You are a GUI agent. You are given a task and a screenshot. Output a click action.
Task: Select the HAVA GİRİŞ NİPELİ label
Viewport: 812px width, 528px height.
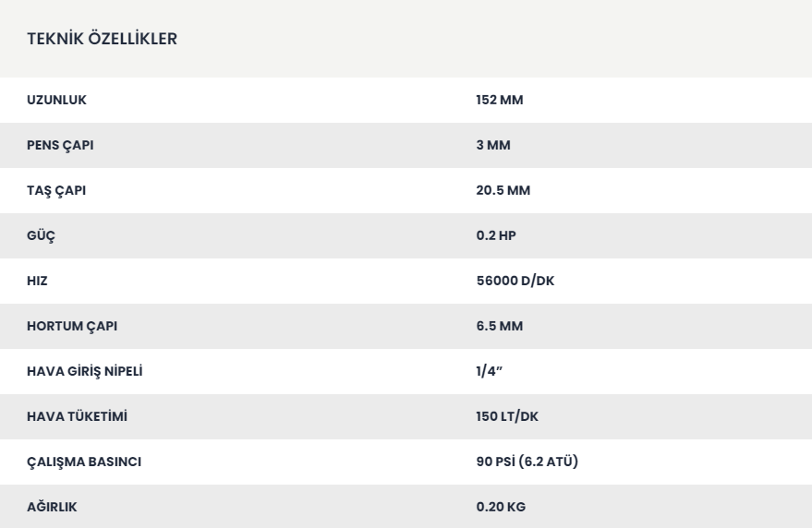(x=84, y=371)
